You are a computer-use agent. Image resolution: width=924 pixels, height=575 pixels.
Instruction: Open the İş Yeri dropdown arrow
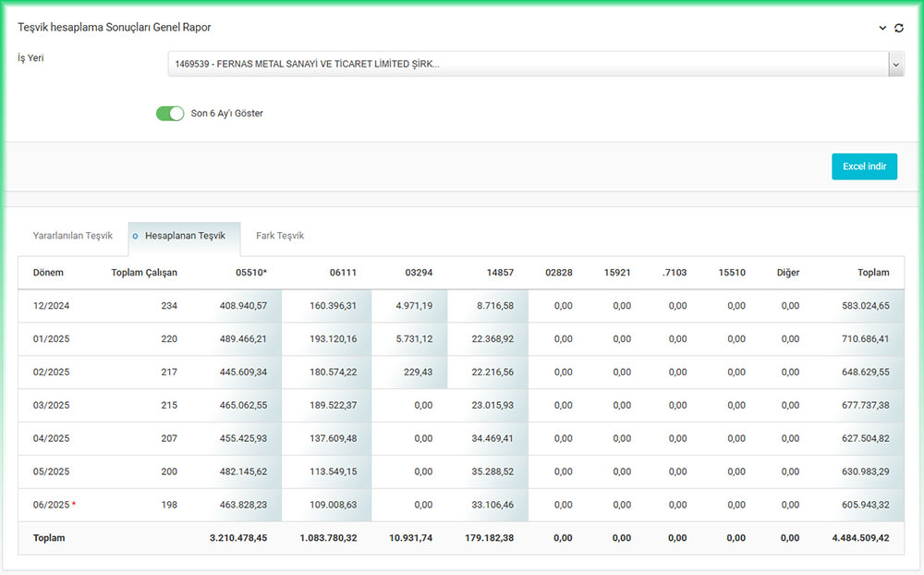895,64
